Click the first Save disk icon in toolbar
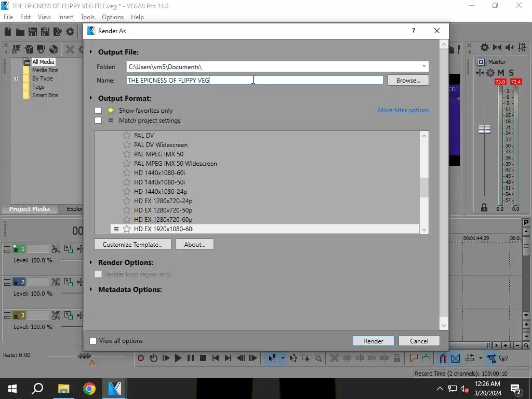This screenshot has height=399, width=532. click(33, 32)
